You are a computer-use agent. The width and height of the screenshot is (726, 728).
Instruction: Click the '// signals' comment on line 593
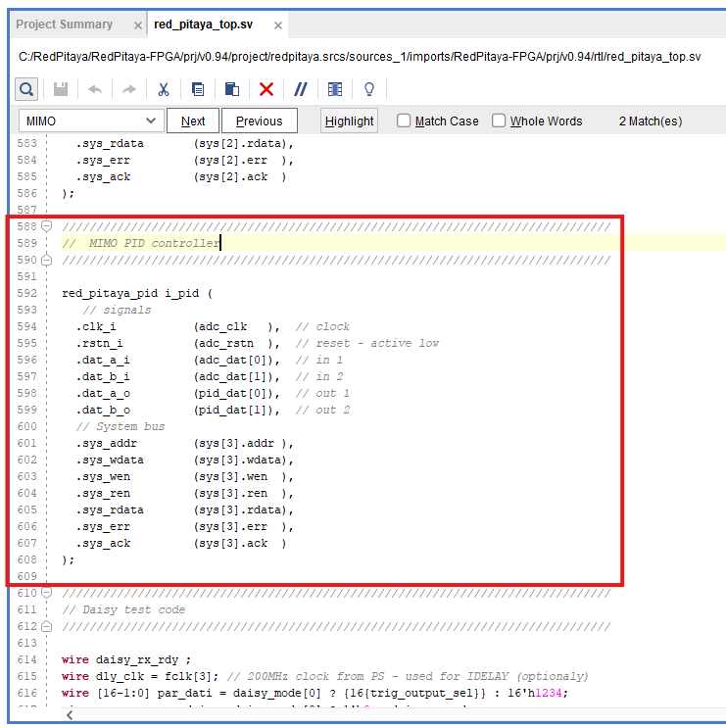point(117,310)
